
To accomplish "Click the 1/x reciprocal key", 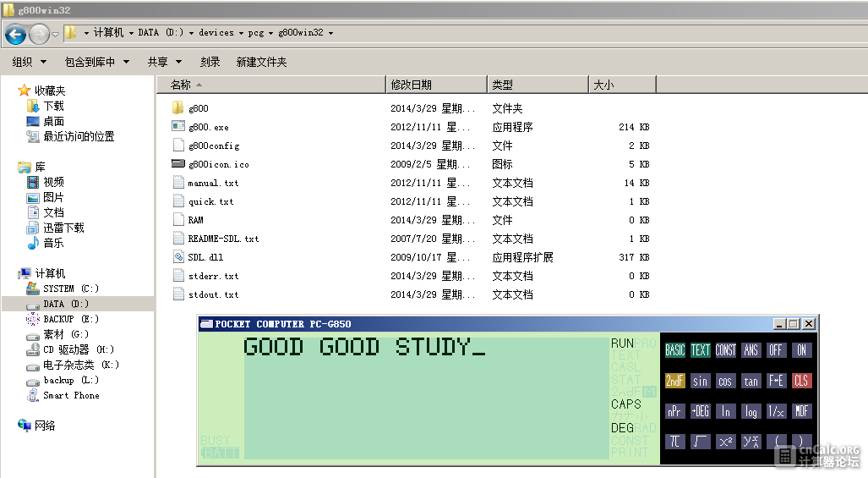I will pyautogui.click(x=776, y=411).
